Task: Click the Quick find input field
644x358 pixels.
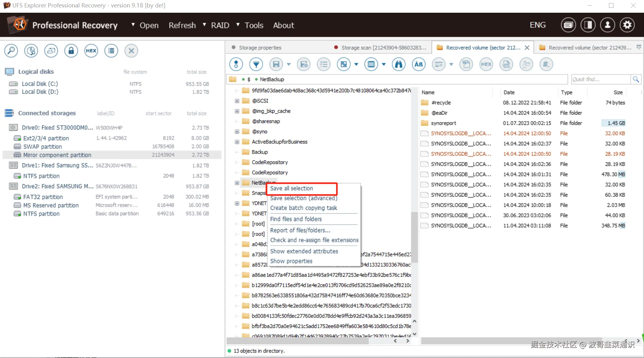Action: tap(601, 79)
